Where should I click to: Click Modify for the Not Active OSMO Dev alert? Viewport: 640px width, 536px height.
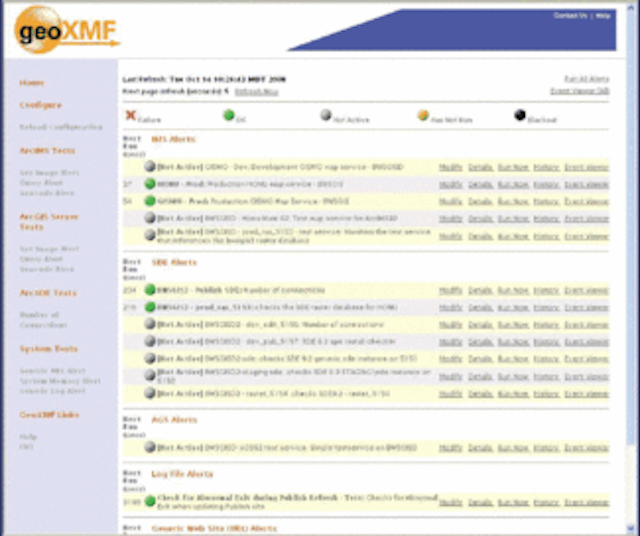pos(451,167)
